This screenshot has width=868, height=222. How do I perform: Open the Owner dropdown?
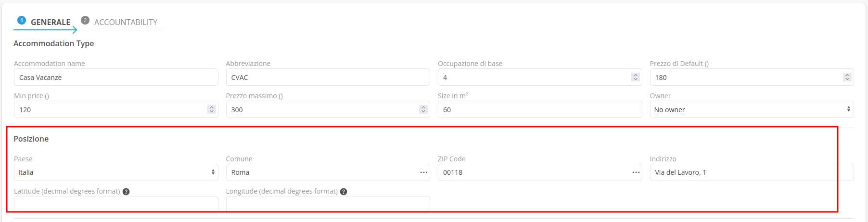click(751, 110)
